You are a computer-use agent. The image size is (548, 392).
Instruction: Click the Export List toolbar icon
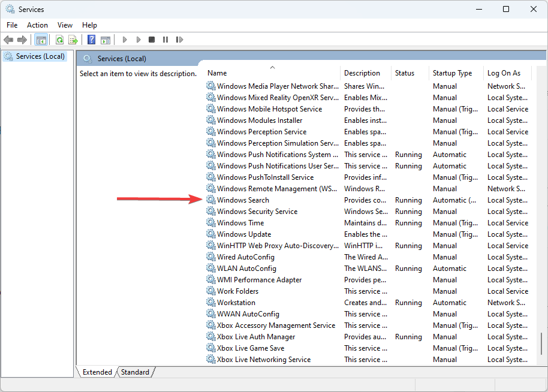click(x=73, y=40)
